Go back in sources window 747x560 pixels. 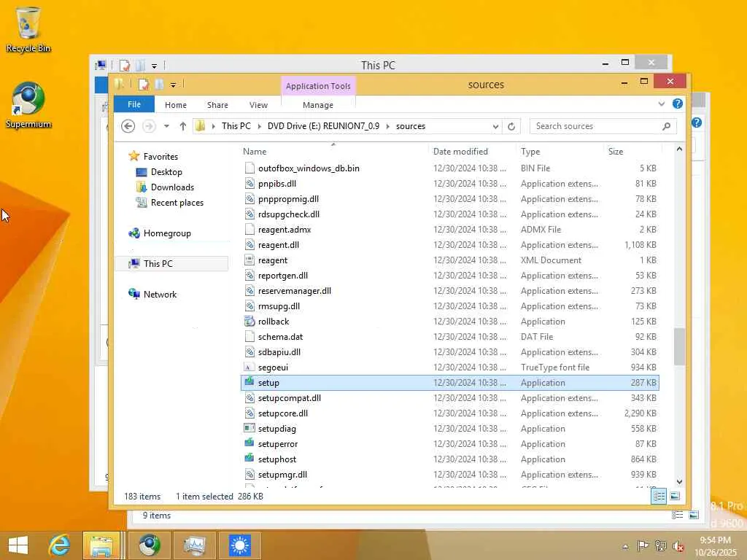128,126
